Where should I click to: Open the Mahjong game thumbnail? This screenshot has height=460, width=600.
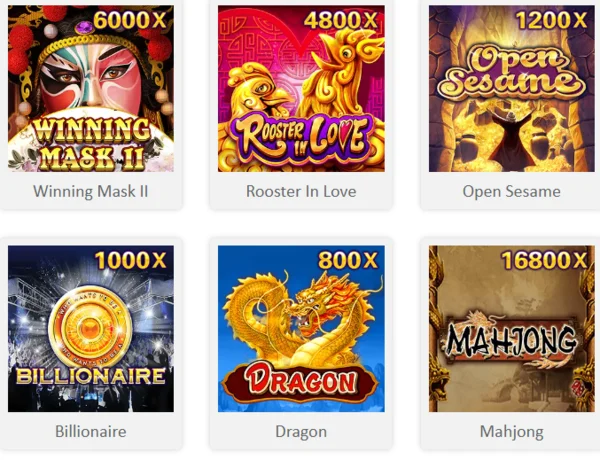click(x=512, y=329)
